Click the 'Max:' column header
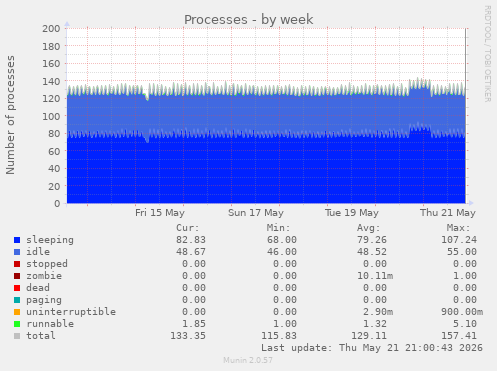The height and width of the screenshot is (371, 497). pos(459,228)
